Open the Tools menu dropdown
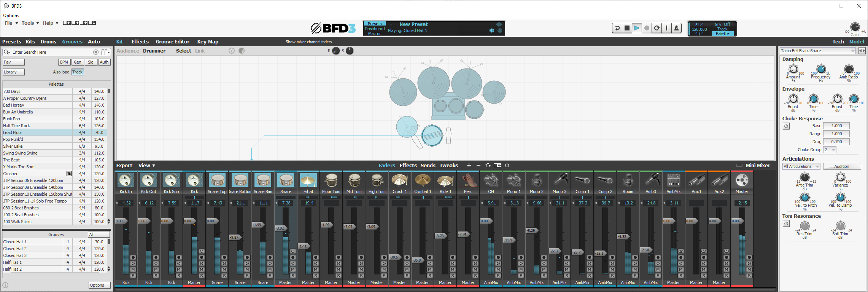Image resolution: width=868 pixels, height=292 pixels. point(30,23)
